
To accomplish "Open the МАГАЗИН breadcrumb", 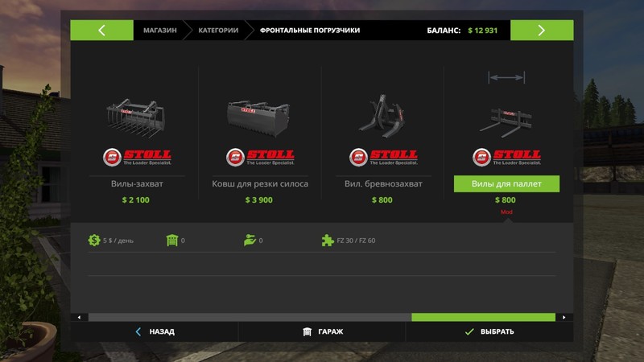I will coord(159,30).
